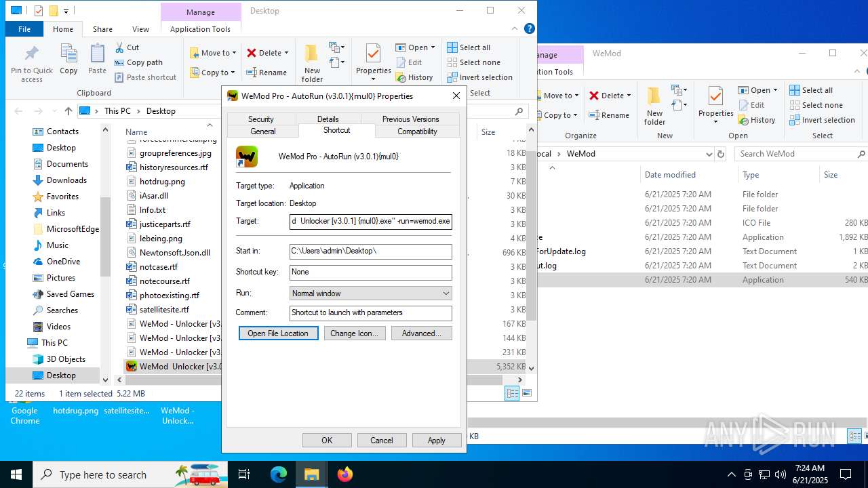The image size is (868, 488).
Task: Click Edit in Desktop window ribbon
Action: point(409,62)
